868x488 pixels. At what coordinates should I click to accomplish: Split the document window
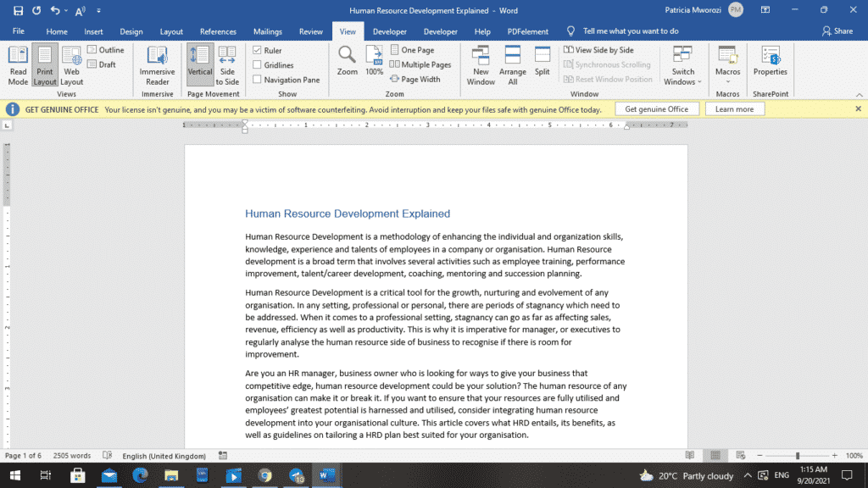[x=542, y=61]
